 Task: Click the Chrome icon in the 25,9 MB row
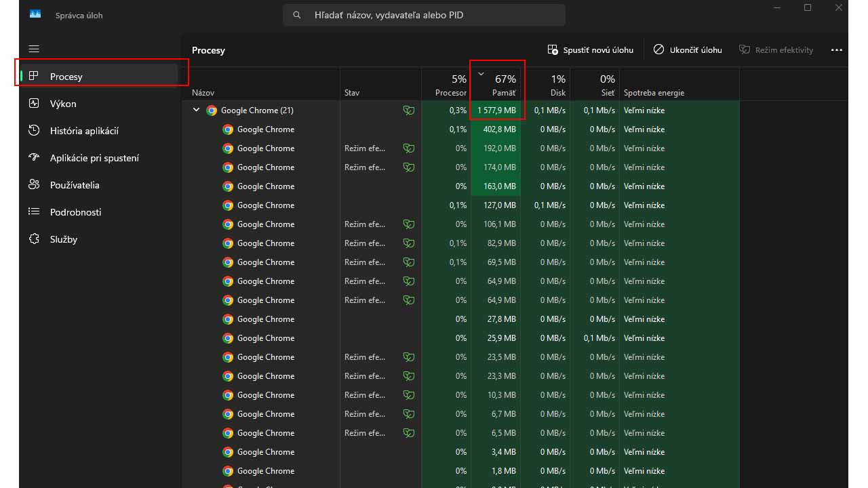point(228,338)
